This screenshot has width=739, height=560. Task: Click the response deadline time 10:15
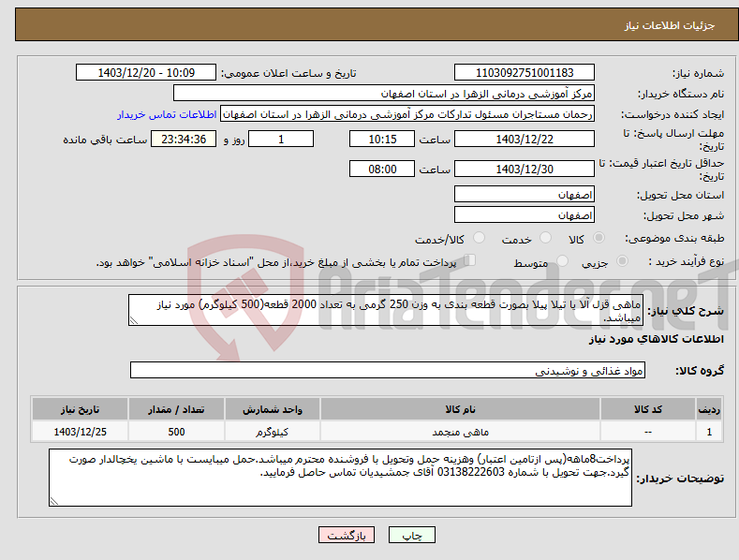pyautogui.click(x=382, y=139)
